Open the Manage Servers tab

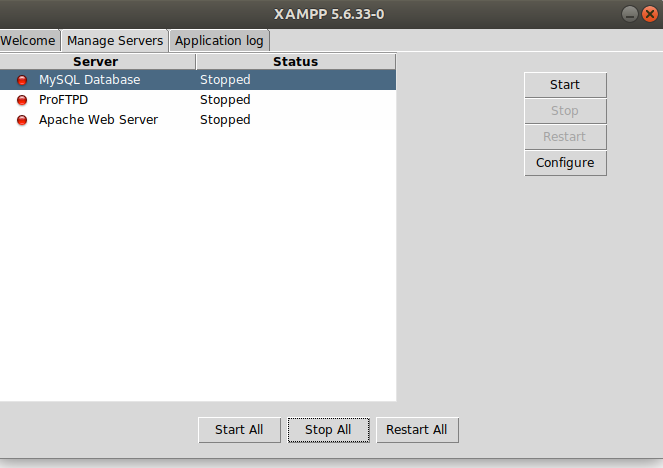(115, 41)
